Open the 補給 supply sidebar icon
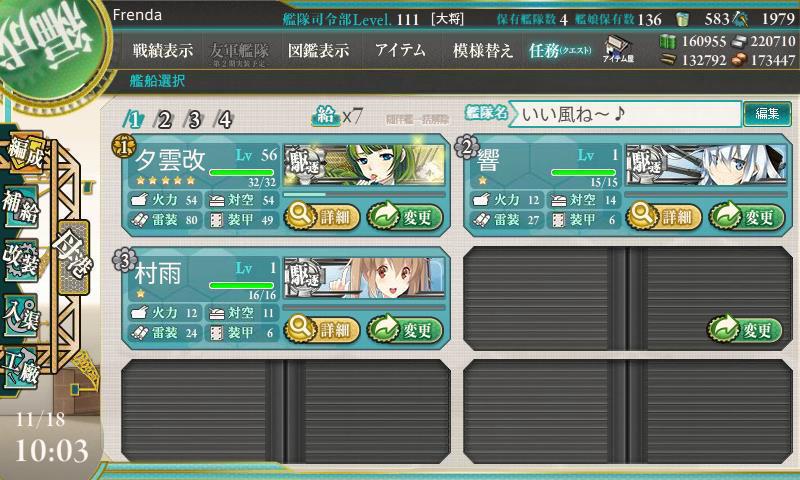 point(21,205)
